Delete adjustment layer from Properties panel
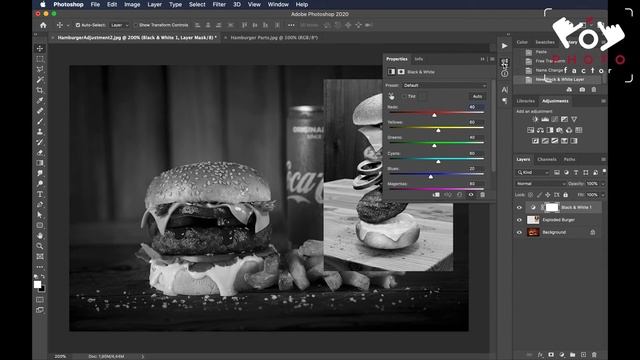The width and height of the screenshot is (640, 360). [482, 195]
